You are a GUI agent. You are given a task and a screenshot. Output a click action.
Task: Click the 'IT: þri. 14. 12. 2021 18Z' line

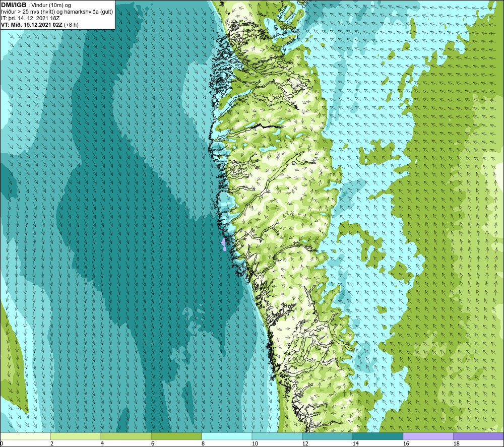coord(30,18)
